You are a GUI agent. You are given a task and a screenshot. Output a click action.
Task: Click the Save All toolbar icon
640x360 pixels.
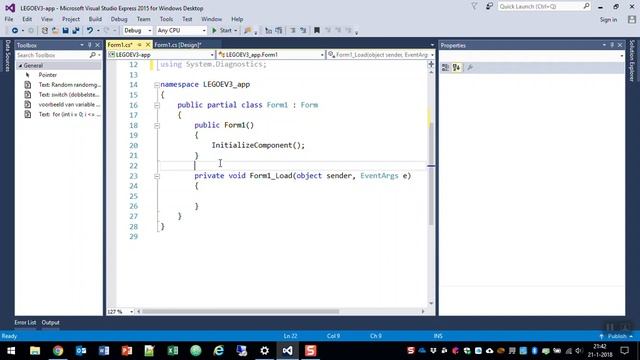76,31
